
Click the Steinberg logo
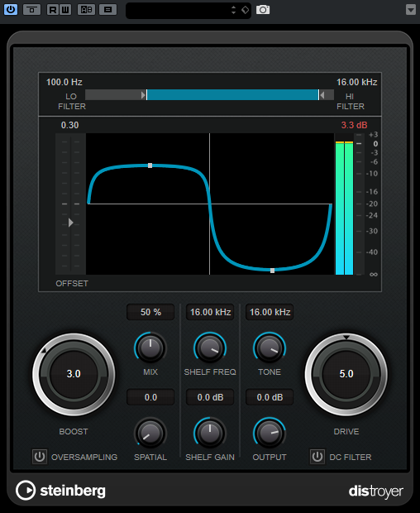tap(61, 491)
